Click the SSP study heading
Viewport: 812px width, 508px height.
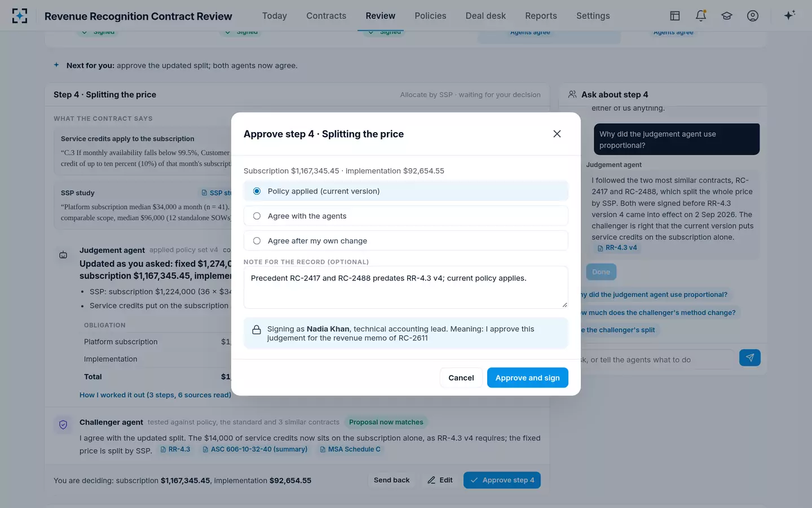coord(78,193)
